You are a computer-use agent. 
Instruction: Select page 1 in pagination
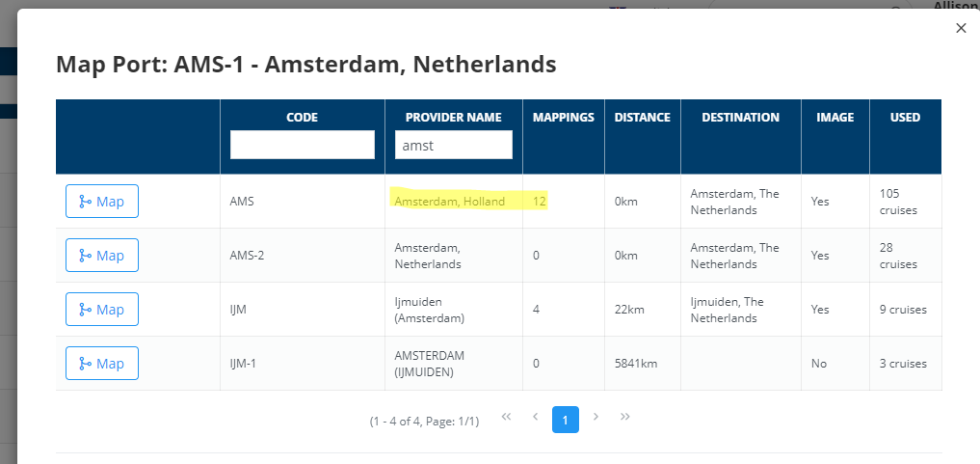[566, 419]
